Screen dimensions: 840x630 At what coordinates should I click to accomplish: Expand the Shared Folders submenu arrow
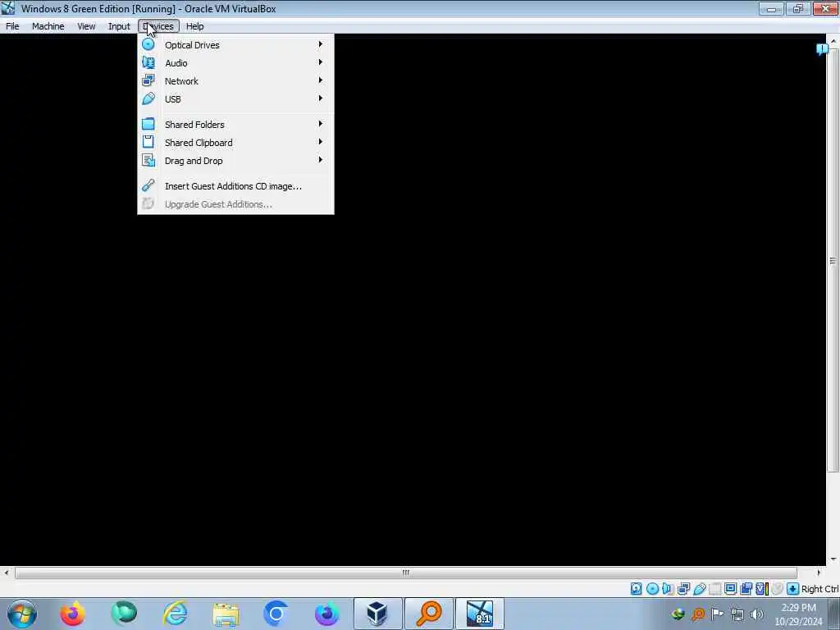click(x=321, y=124)
